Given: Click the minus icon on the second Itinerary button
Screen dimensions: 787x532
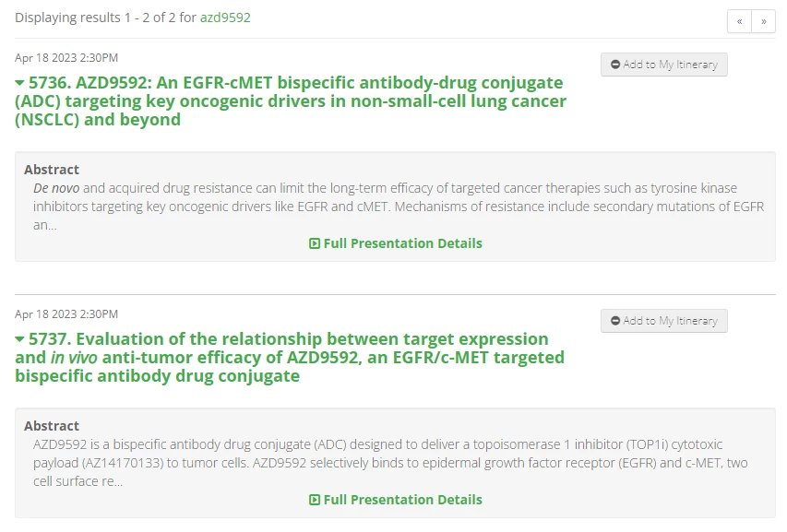Looking at the screenshot, I should point(615,321).
